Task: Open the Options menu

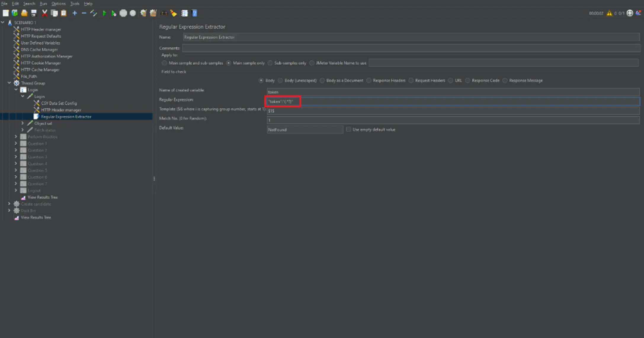Action: (58, 4)
